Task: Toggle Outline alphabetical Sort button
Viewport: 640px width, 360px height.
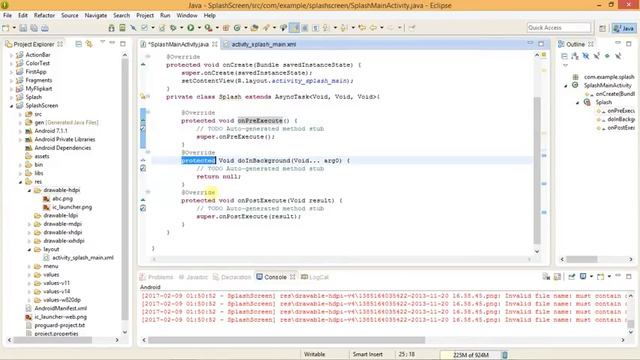Action: [x=575, y=56]
